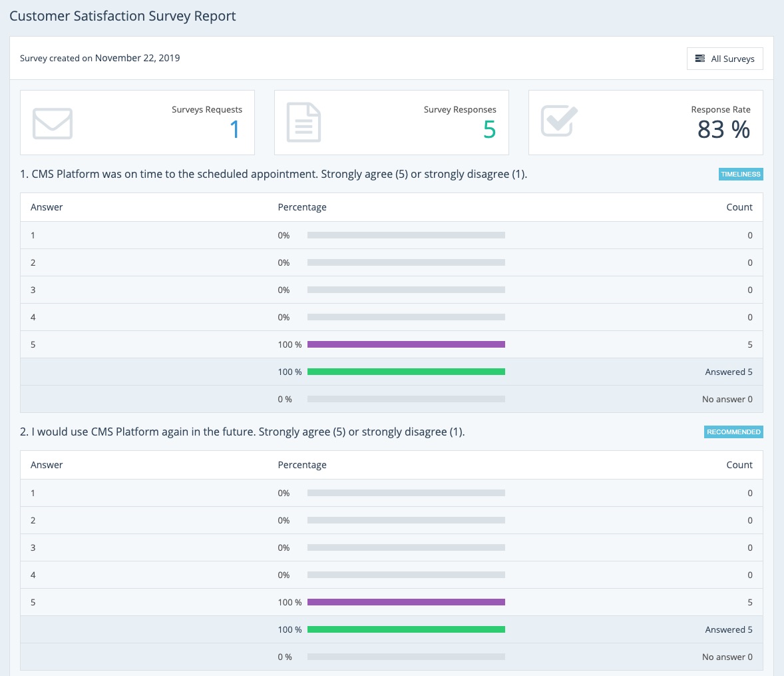Click green Answered bar in recommended question
The height and width of the screenshot is (676, 784).
406,629
